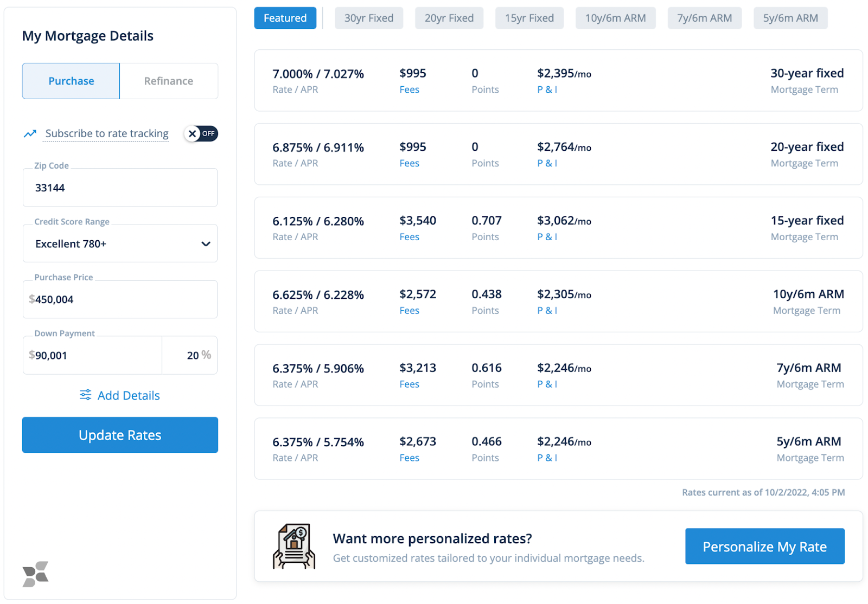Switch to the Refinance option
868x604 pixels.
click(x=169, y=81)
